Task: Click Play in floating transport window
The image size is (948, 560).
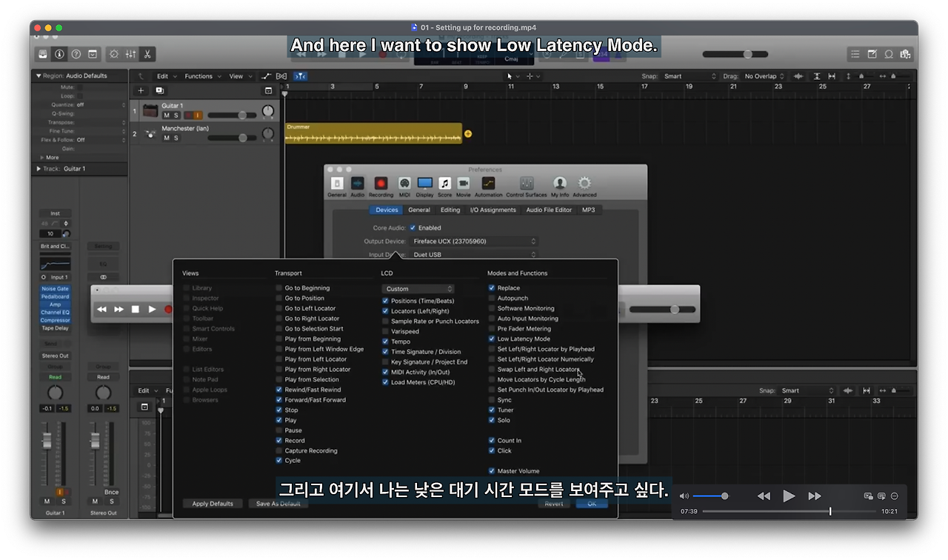Action: (x=152, y=309)
